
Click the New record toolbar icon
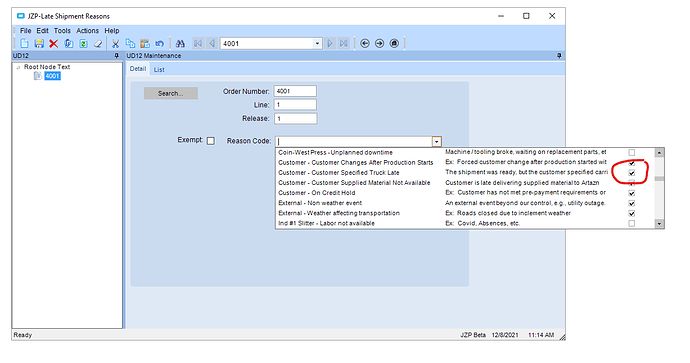click(25, 44)
